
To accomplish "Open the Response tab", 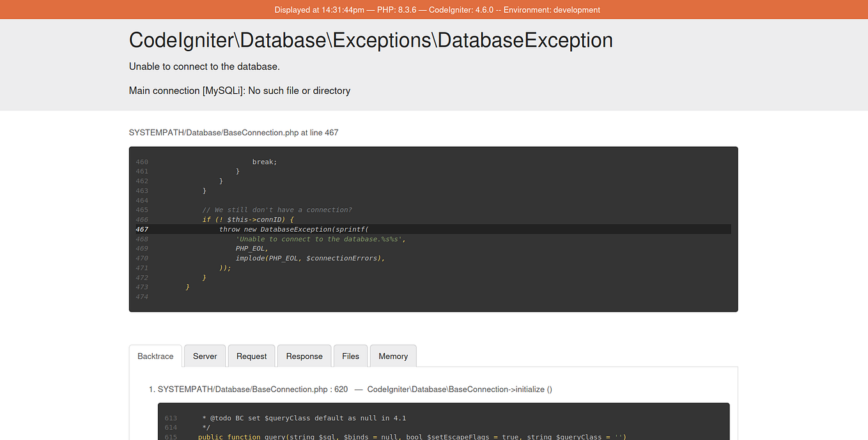I will pyautogui.click(x=304, y=356).
